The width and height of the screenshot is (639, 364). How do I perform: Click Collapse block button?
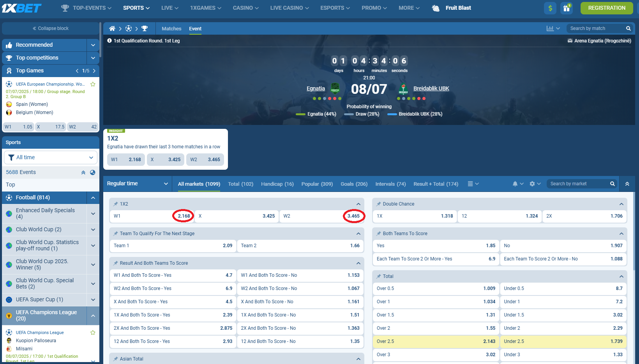[x=51, y=28]
